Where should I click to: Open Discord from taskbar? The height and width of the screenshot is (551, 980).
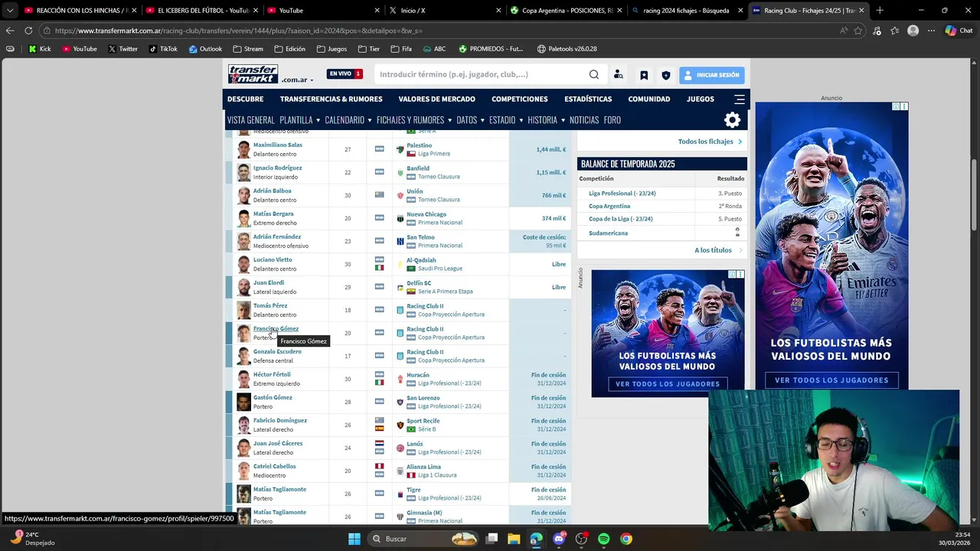(x=559, y=539)
